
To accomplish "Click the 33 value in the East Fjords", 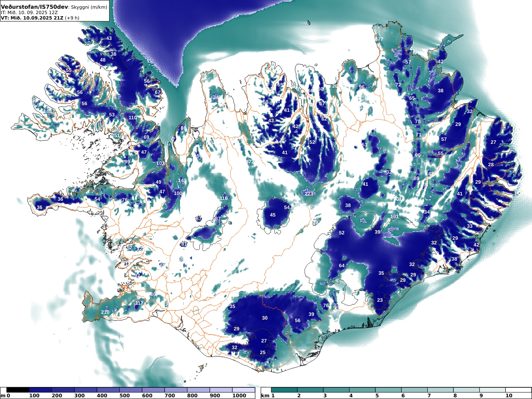I will pyautogui.click(x=470, y=226).
